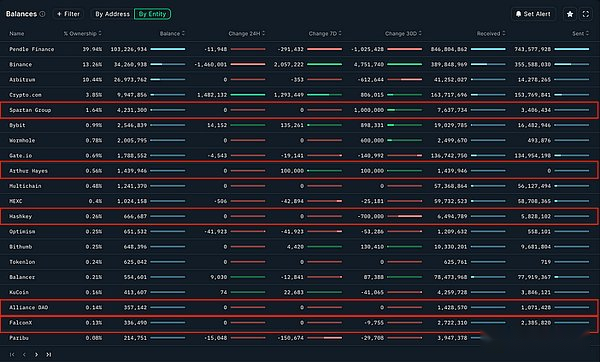The width and height of the screenshot is (600, 362).
Task: Sort by Change 7D column
Action: 325,34
